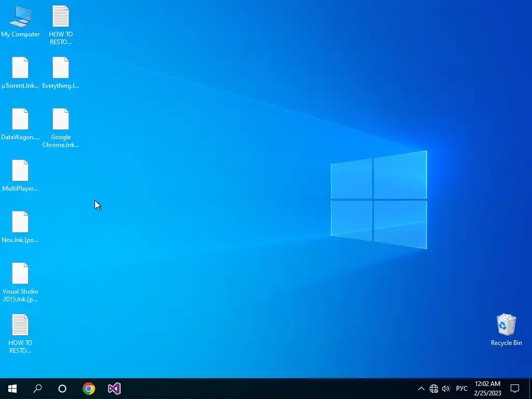Open the Windows Start menu
The width and height of the screenshot is (532, 399).
pyautogui.click(x=12, y=389)
